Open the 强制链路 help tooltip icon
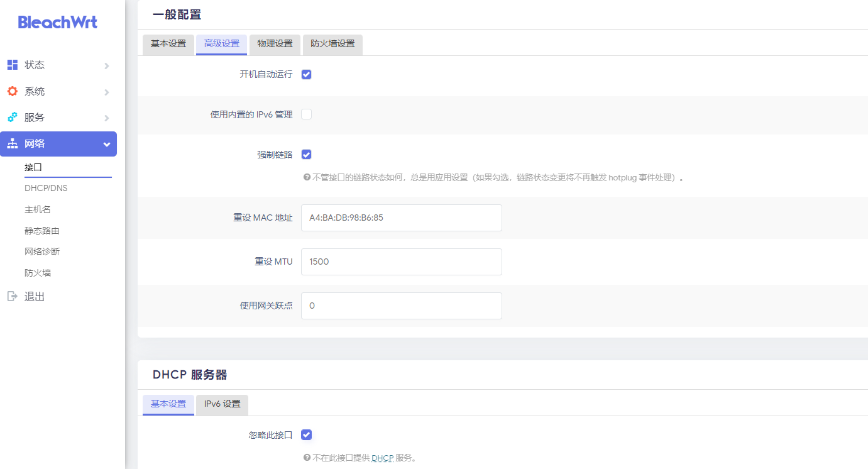Image resolution: width=868 pixels, height=469 pixels. click(x=307, y=177)
